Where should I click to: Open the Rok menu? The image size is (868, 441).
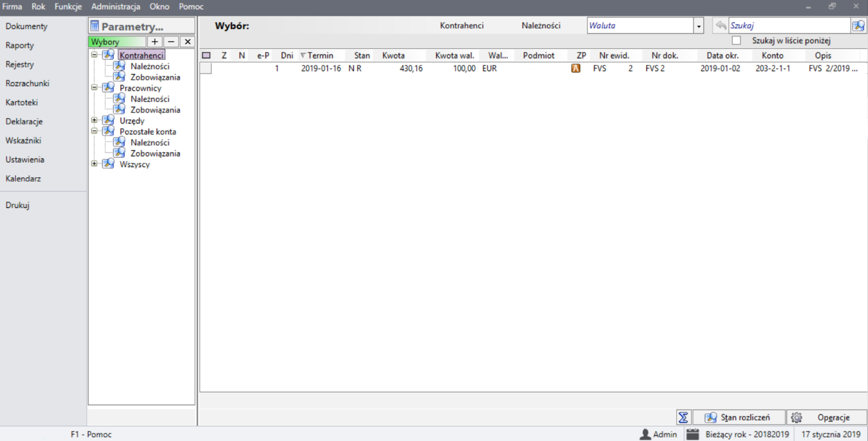(x=38, y=6)
